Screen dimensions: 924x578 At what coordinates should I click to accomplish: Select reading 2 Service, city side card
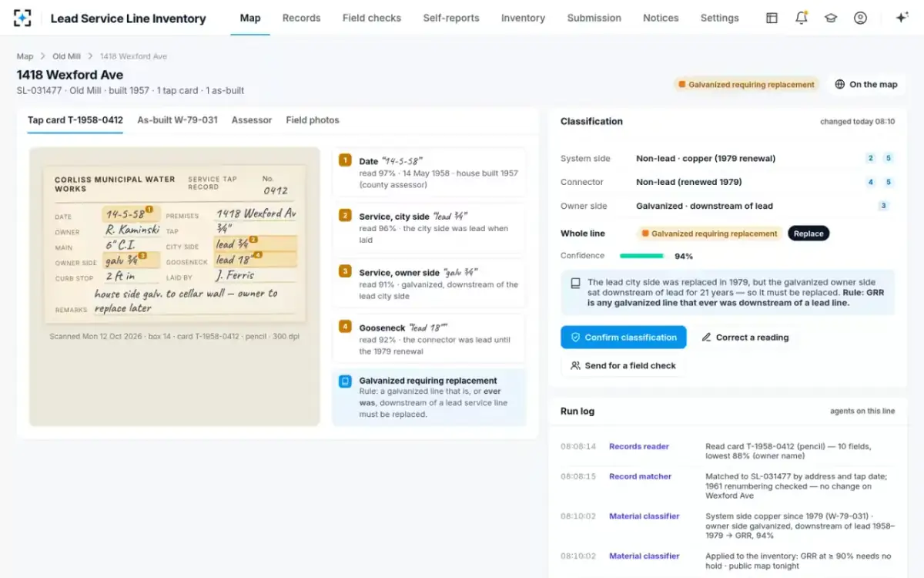(x=430, y=228)
